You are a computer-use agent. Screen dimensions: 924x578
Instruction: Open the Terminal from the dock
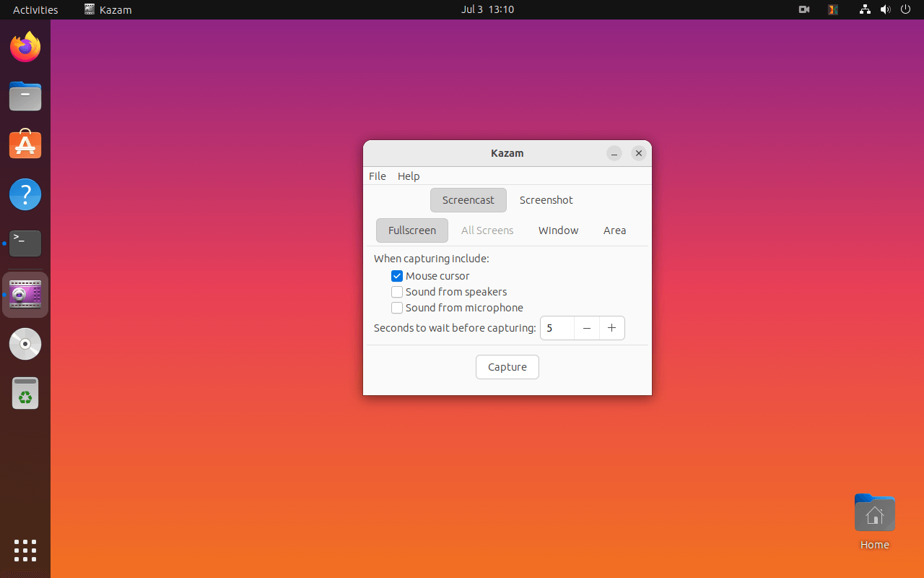25,243
